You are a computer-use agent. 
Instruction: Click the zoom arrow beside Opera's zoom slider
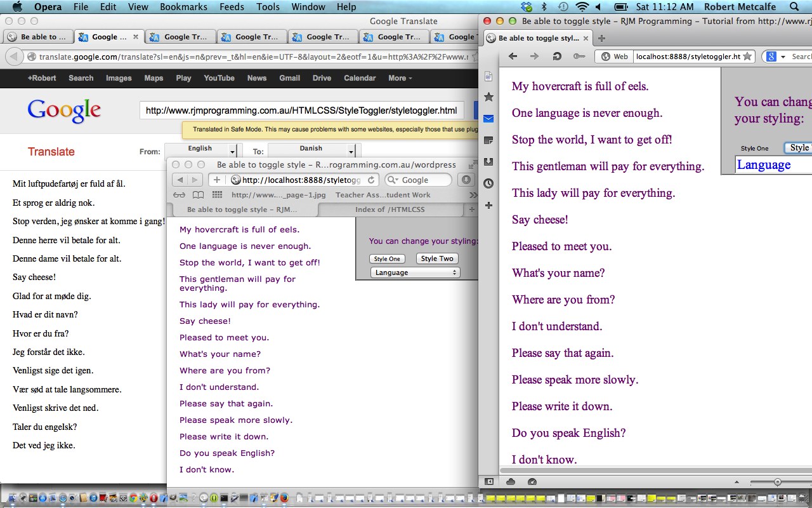737,482
